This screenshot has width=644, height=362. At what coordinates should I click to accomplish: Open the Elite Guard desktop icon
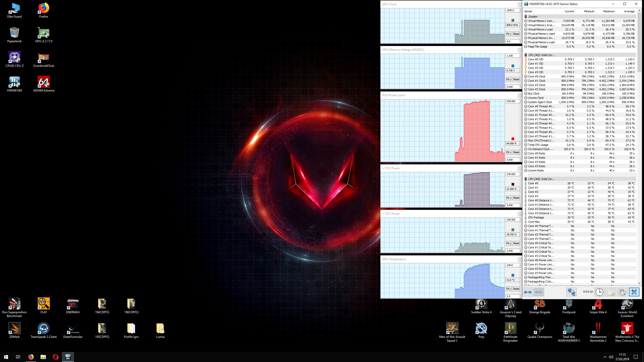point(14,11)
